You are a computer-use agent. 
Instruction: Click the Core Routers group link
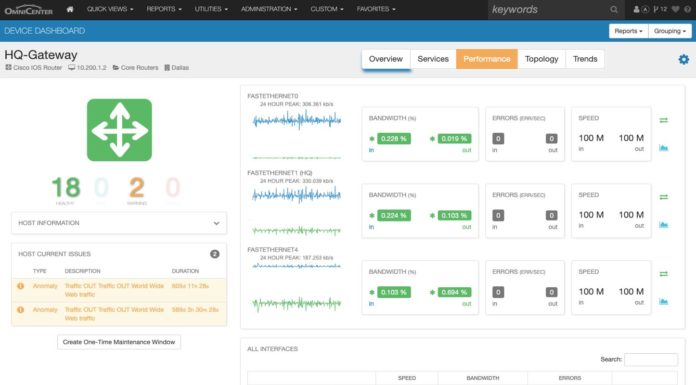[139, 67]
